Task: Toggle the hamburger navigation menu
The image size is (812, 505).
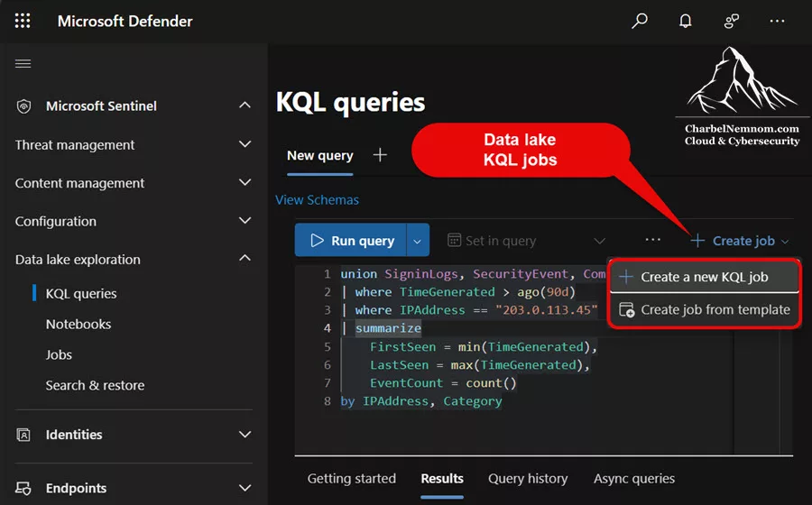Action: coord(23,64)
